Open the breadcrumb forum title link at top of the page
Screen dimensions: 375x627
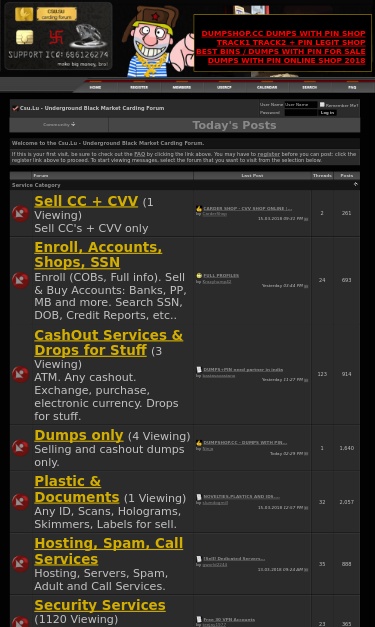(92, 108)
